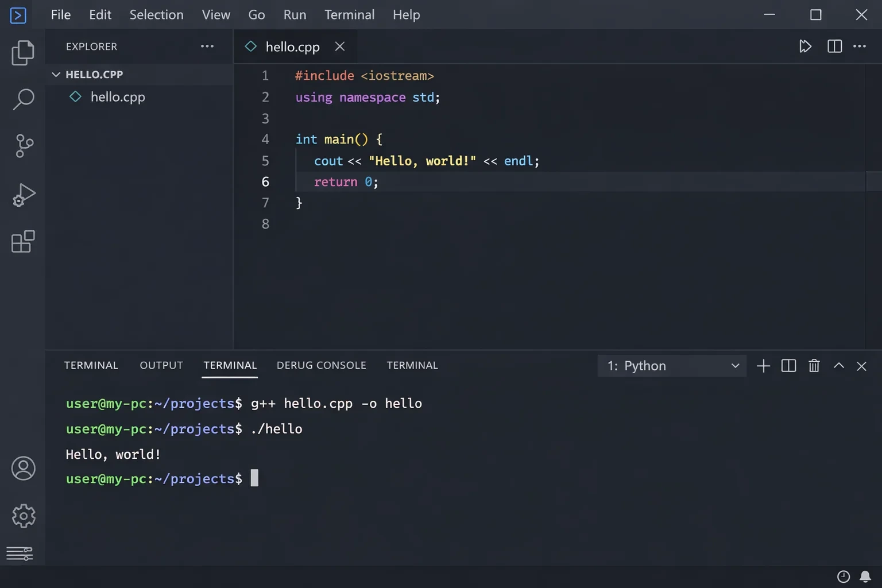Click the clock icon in status bar
The height and width of the screenshot is (588, 882).
pos(843,577)
